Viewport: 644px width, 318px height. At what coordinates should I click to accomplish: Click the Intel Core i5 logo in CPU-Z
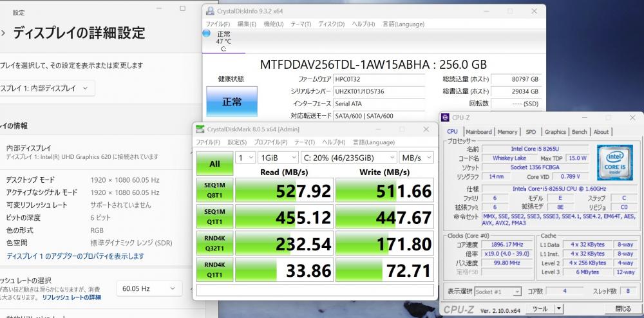[614, 162]
